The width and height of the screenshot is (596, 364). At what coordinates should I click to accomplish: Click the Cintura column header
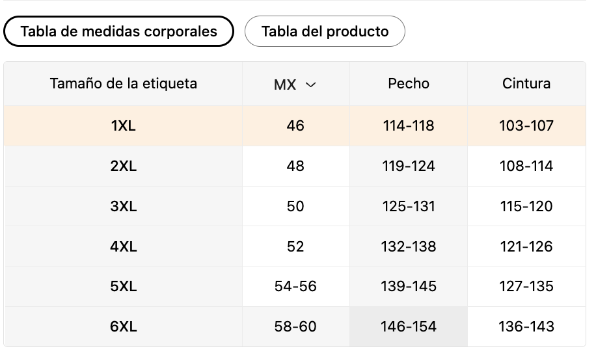526,83
